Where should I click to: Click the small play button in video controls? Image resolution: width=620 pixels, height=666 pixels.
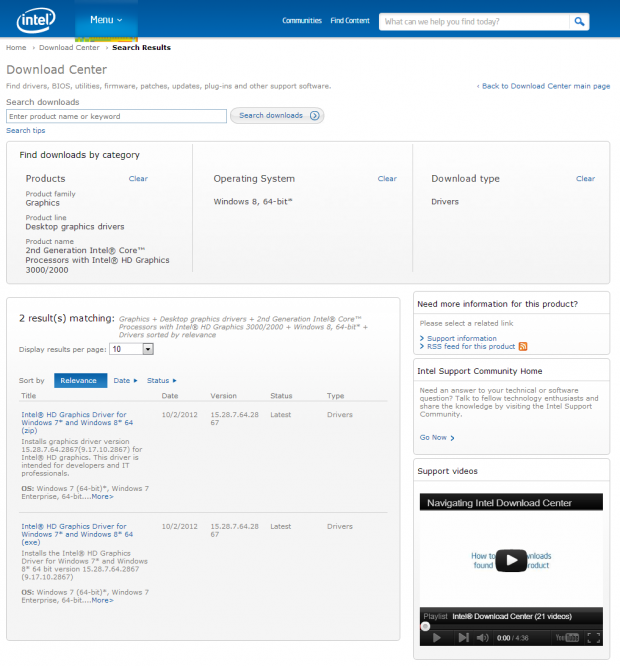[437, 638]
